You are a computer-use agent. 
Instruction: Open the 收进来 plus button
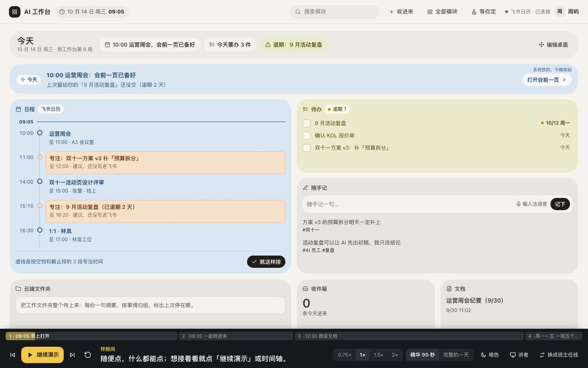[401, 12]
